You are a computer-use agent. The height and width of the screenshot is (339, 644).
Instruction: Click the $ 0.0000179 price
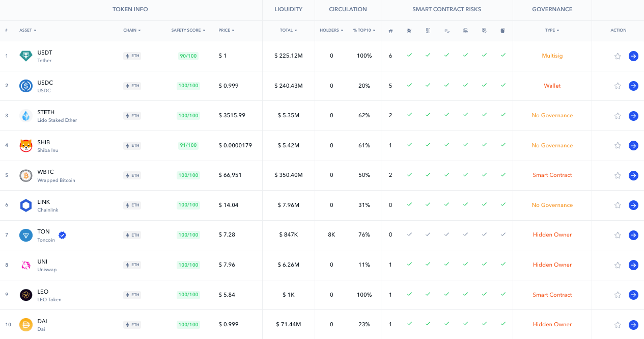[x=235, y=146]
